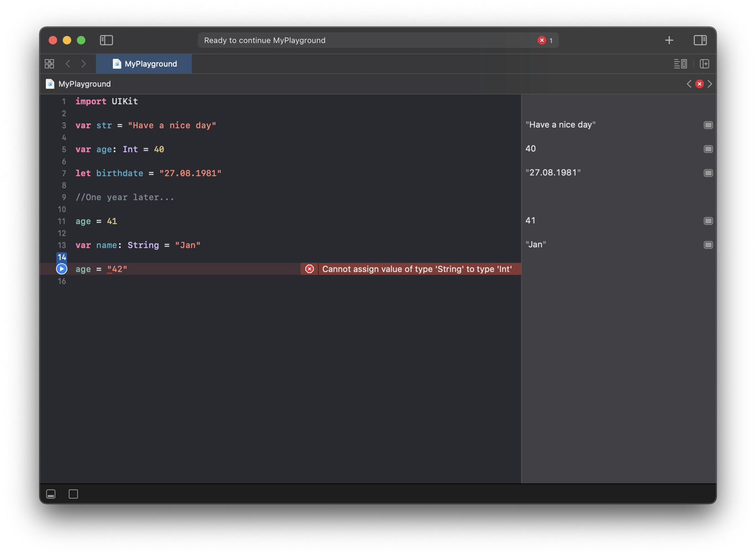
Task: Click line number 1 in gutter
Action: pos(64,102)
